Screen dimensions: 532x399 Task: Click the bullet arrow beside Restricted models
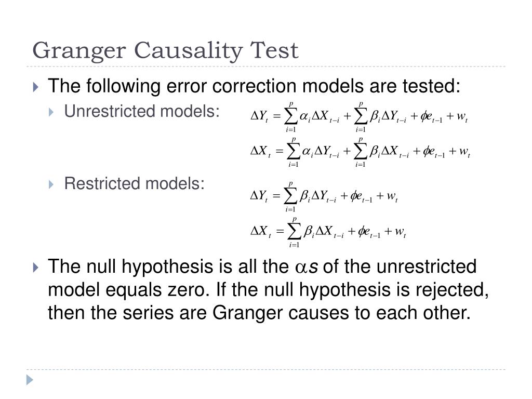point(51,184)
